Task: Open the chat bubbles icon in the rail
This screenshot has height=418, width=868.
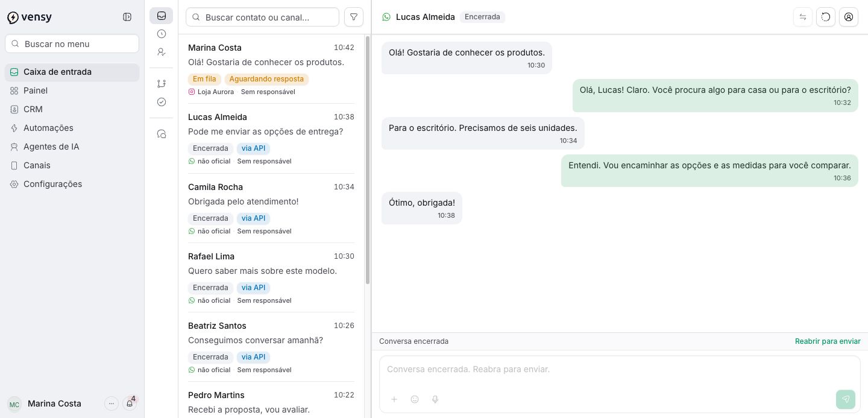Action: pos(161,134)
